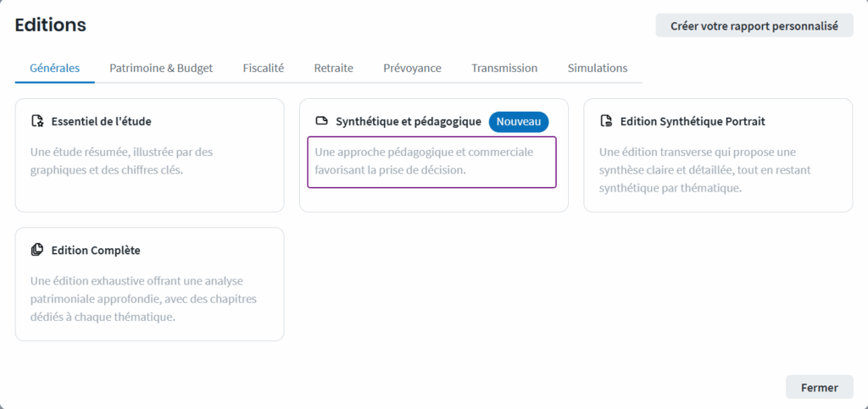Click the Essentiel de l'étude document-star icon
Viewport: 868px width, 409px height.
(x=37, y=122)
